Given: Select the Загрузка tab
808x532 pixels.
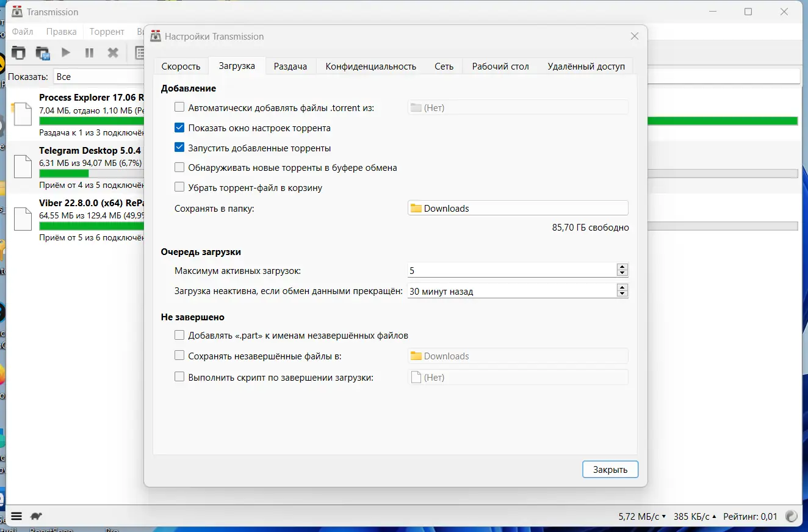Looking at the screenshot, I should [x=237, y=65].
